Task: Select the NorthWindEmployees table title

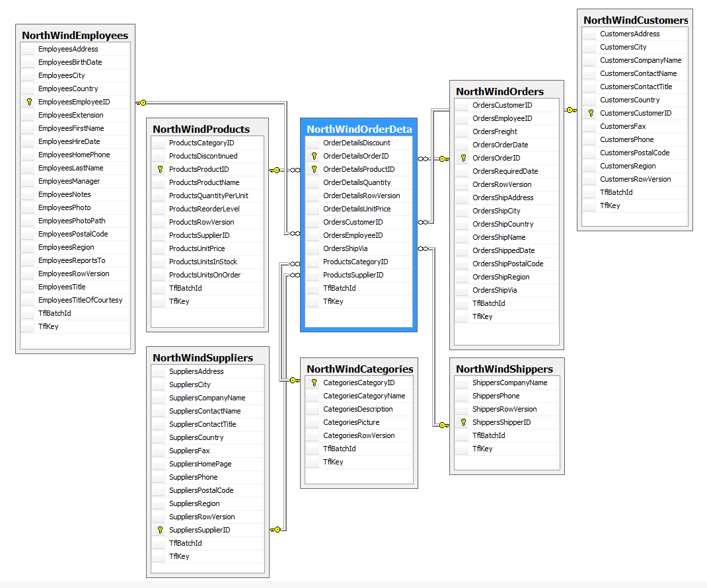Action: click(75, 35)
